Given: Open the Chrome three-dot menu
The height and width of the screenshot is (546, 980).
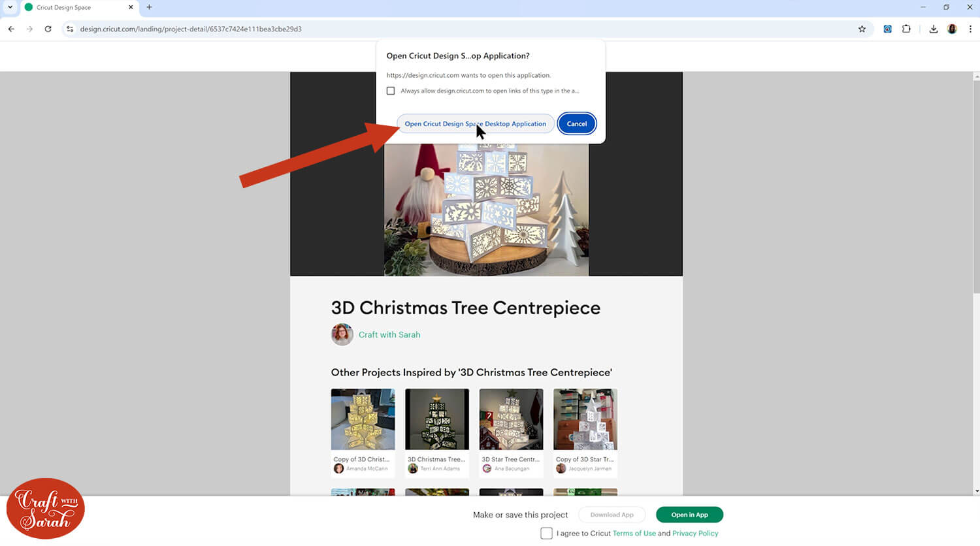Looking at the screenshot, I should pos(970,29).
